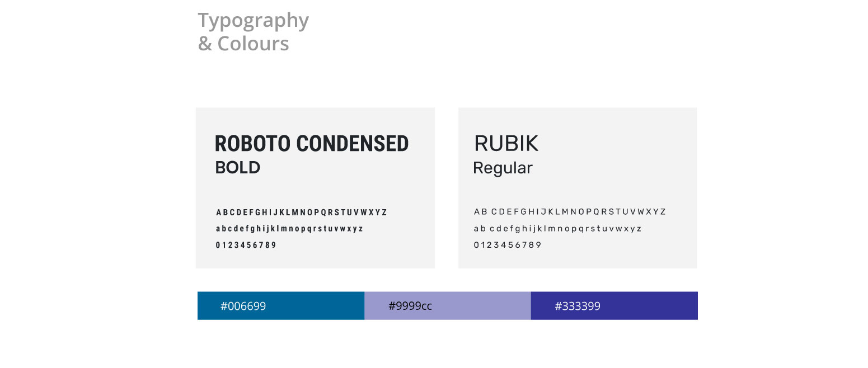
Task: Select the RUBIK font title
Action: pyautogui.click(x=506, y=144)
